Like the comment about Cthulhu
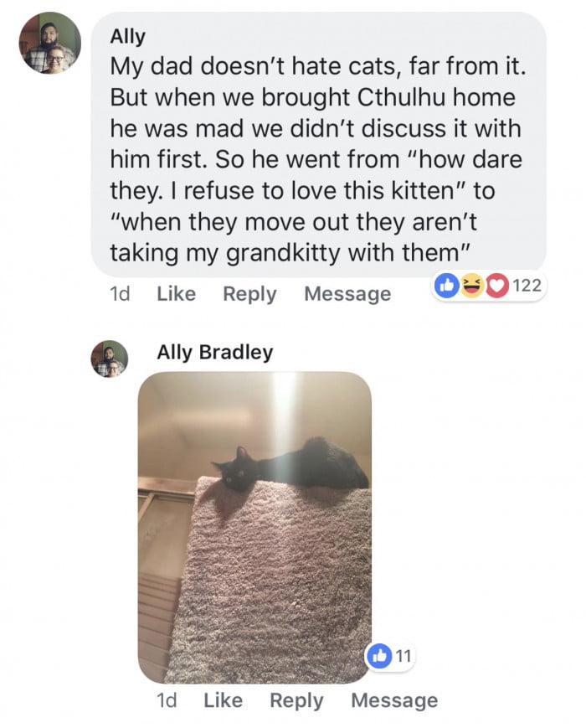This screenshot has width=586, height=728. pyautogui.click(x=177, y=293)
